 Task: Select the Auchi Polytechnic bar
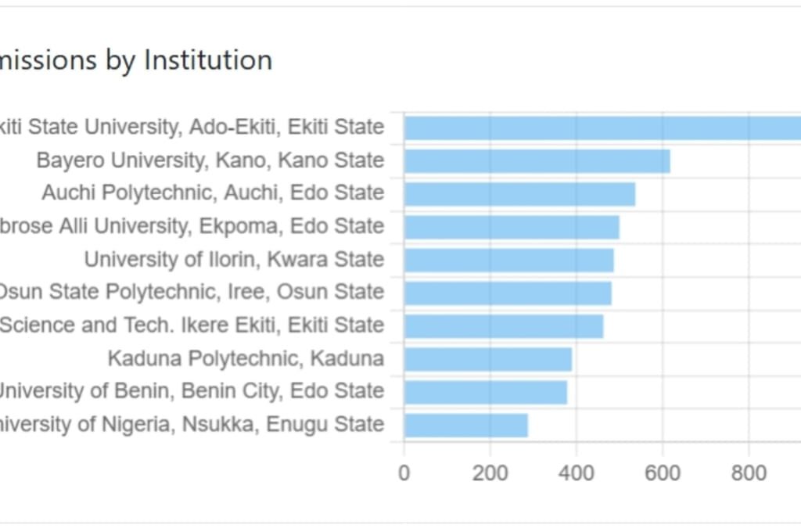click(519, 193)
